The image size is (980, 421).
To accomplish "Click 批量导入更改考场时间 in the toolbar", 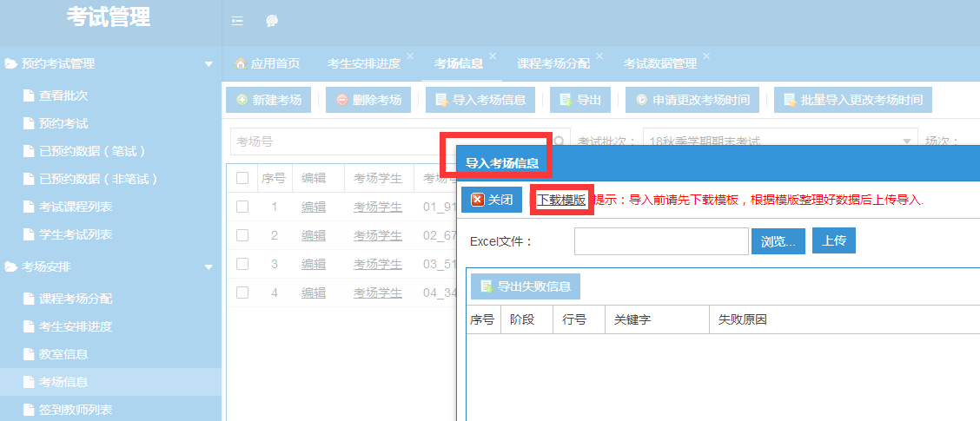I will (x=852, y=100).
